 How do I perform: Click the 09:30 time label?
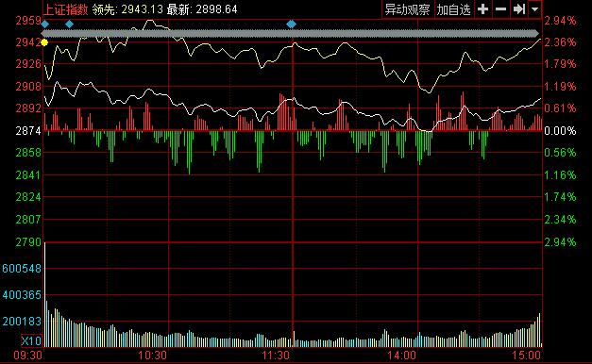tap(28, 356)
